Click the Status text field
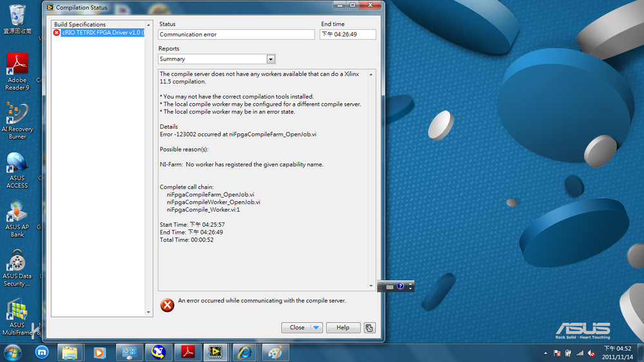The height and width of the screenshot is (362, 644). (236, 35)
